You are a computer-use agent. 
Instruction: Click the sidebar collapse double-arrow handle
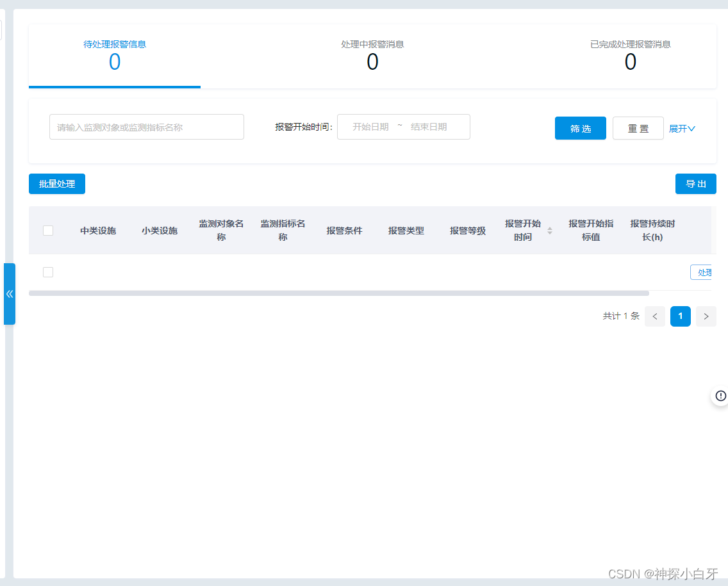pos(10,294)
